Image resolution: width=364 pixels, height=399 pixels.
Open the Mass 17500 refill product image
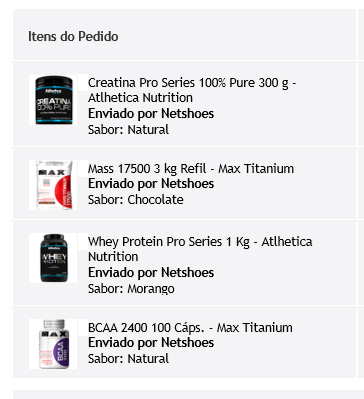click(53, 185)
